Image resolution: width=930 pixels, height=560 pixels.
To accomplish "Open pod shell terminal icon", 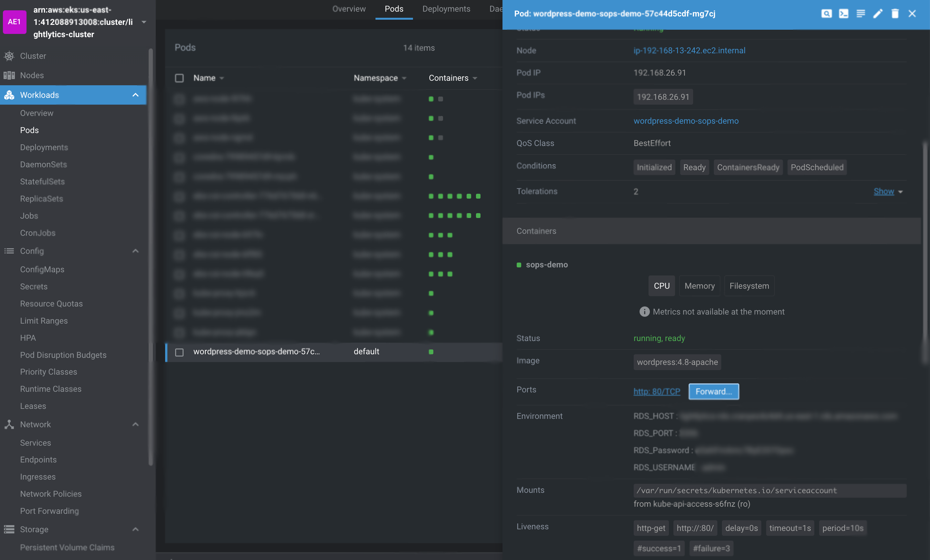I will [843, 14].
